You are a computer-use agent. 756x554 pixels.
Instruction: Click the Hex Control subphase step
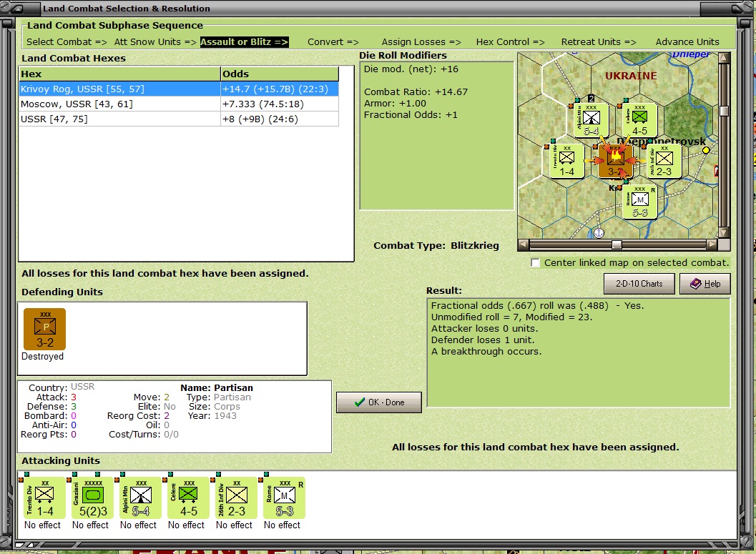[510, 42]
